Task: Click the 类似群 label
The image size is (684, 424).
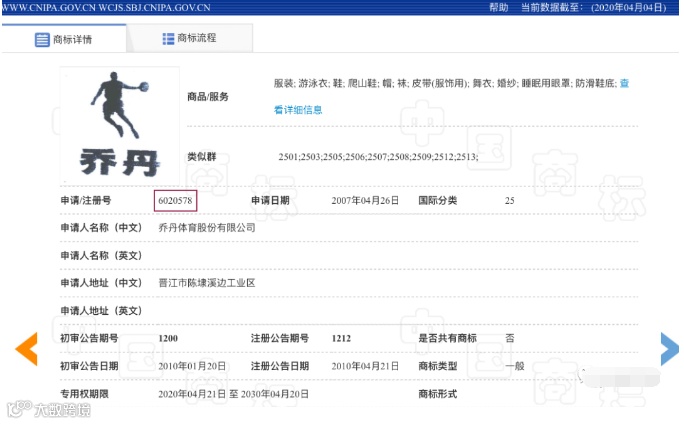Action: 202,157
